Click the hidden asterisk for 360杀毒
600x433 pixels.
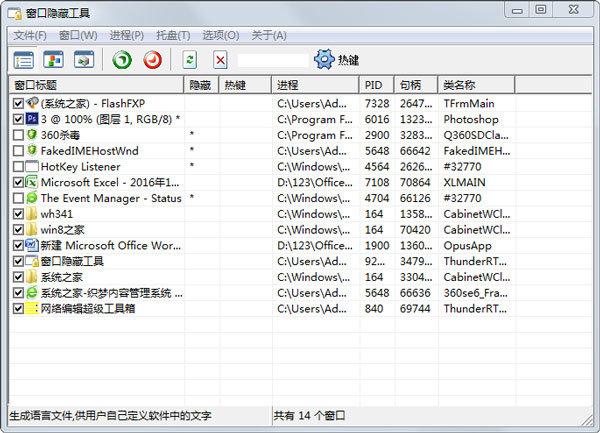click(192, 134)
